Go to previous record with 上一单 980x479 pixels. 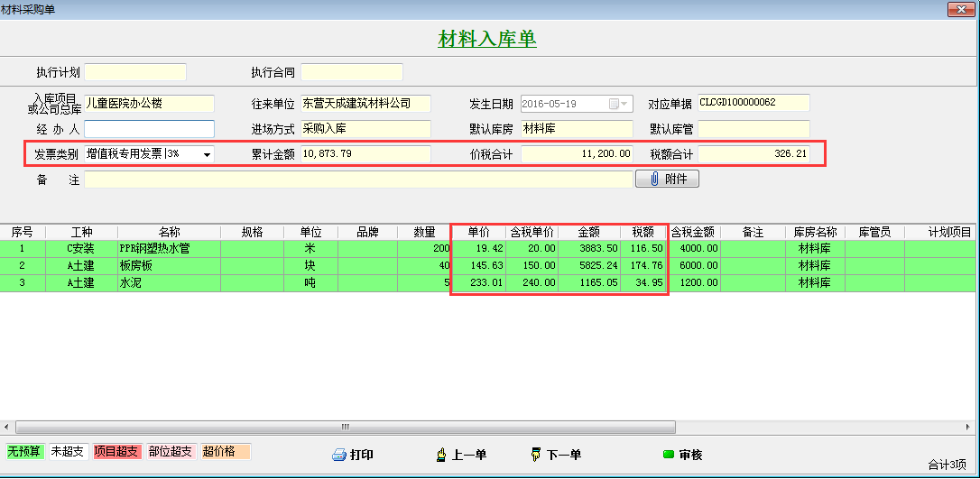click(442, 456)
